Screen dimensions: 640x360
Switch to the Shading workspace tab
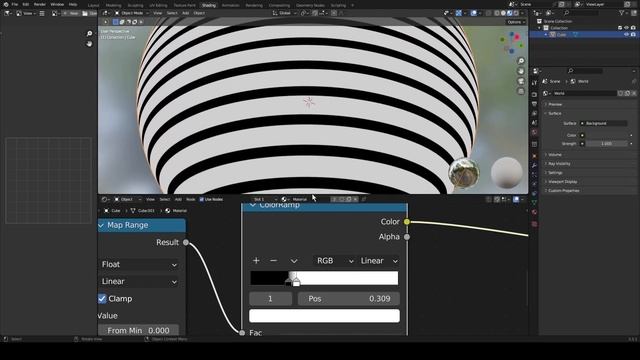point(209,5)
